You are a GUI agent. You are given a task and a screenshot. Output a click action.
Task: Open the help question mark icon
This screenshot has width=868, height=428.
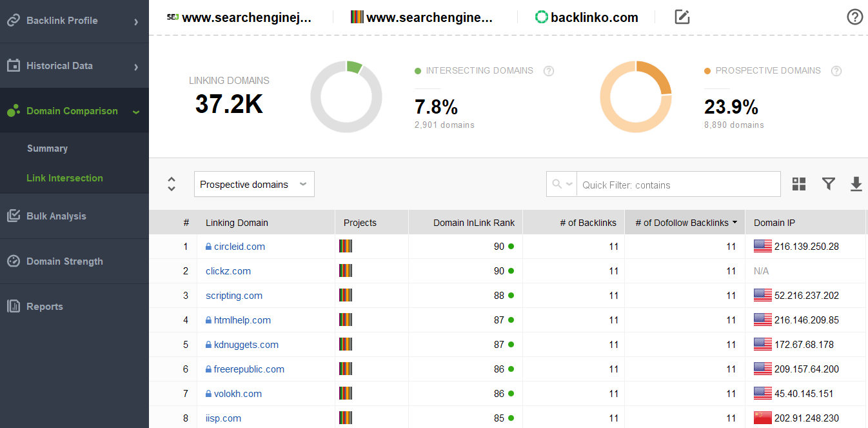tap(854, 17)
